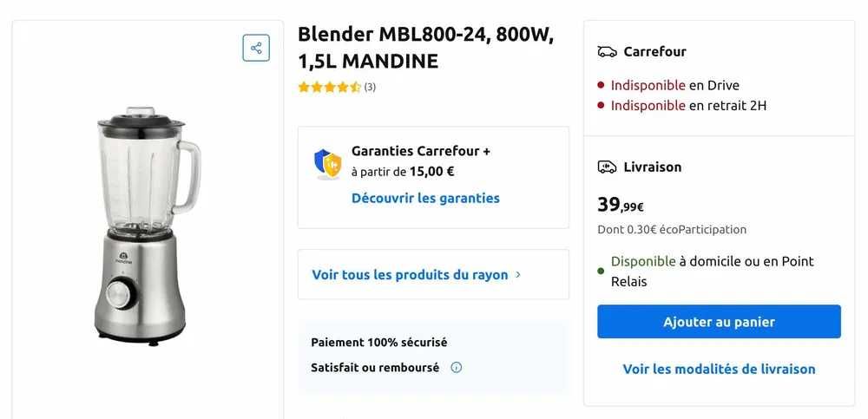
Task: Click the Indisponible en retrait 2H status
Action: tap(687, 105)
